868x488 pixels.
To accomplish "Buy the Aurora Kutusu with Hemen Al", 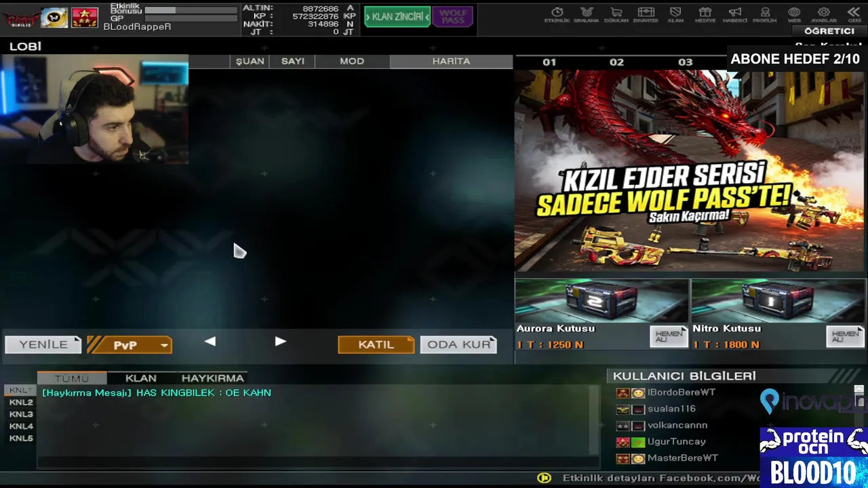I will (669, 336).
